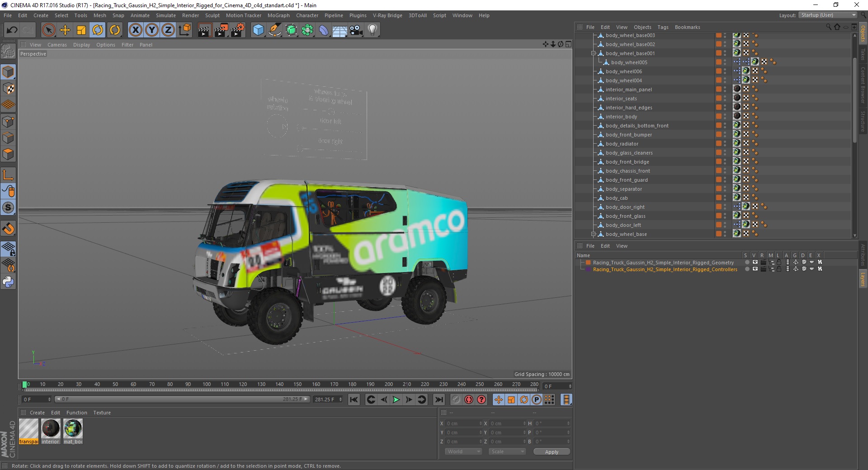The width and height of the screenshot is (868, 470).
Task: Add a light object
Action: click(373, 30)
